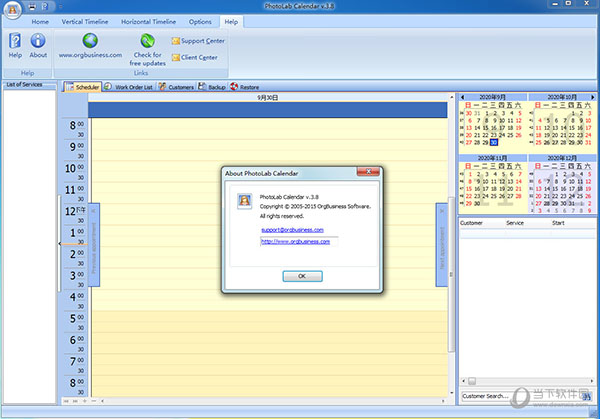Select September 15 in mini calendar
This screenshot has height=419, width=600.
click(x=486, y=128)
